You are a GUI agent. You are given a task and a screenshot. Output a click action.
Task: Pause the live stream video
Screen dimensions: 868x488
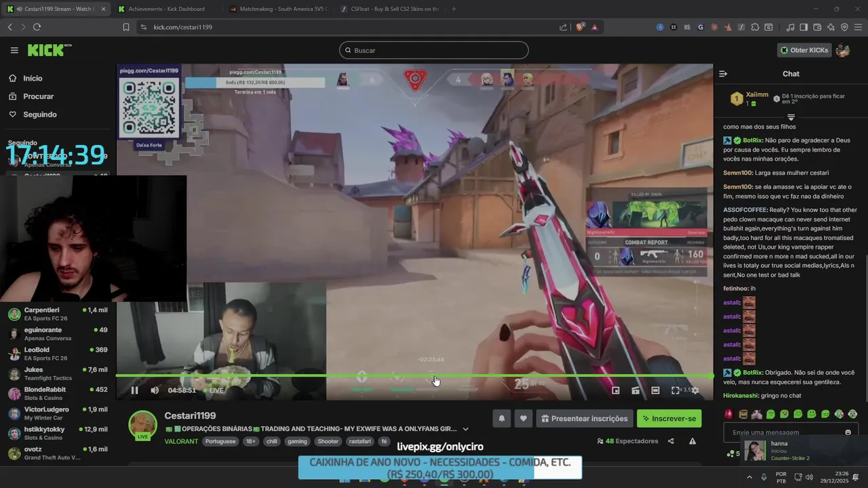pyautogui.click(x=134, y=390)
